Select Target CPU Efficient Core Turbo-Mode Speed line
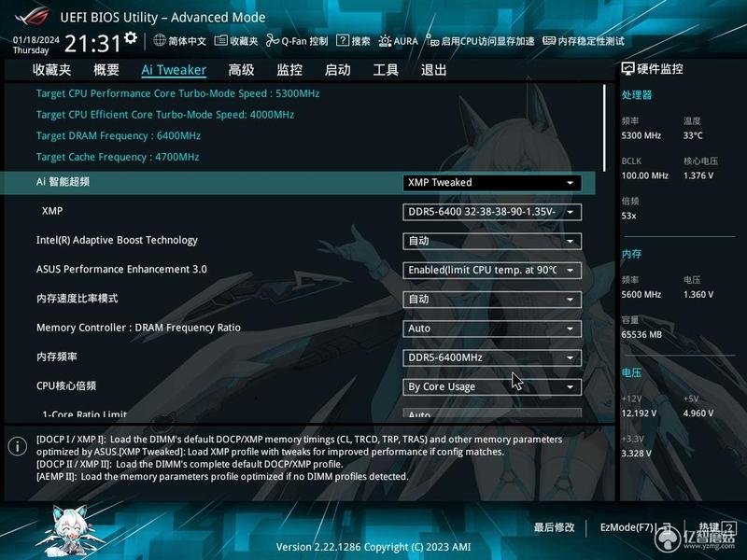The height and width of the screenshot is (560, 747). point(165,115)
